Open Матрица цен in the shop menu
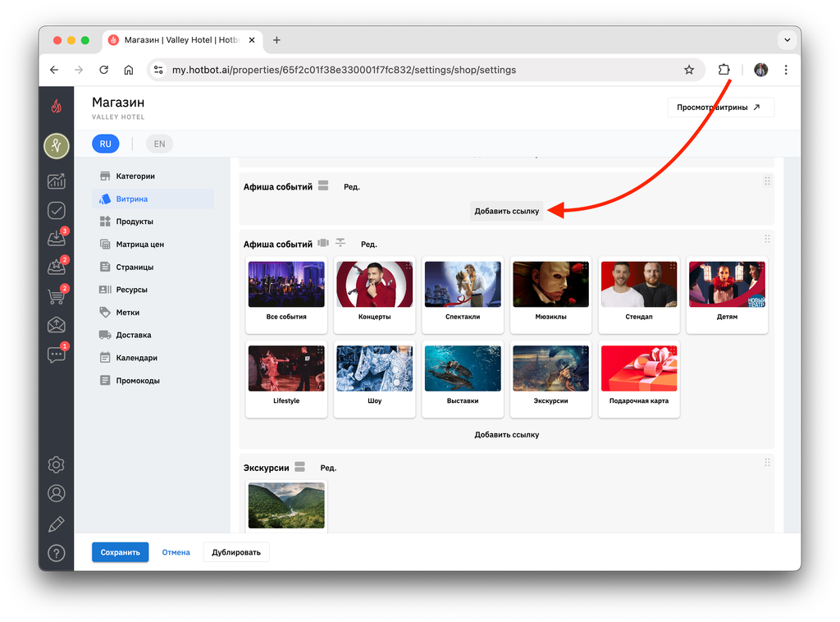 pos(153,245)
